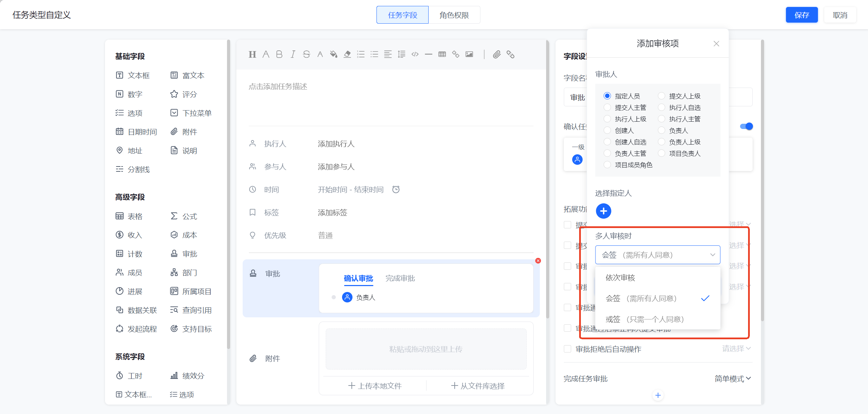Click the eraser clear-format icon
Image resolution: width=868 pixels, height=414 pixels.
(347, 55)
